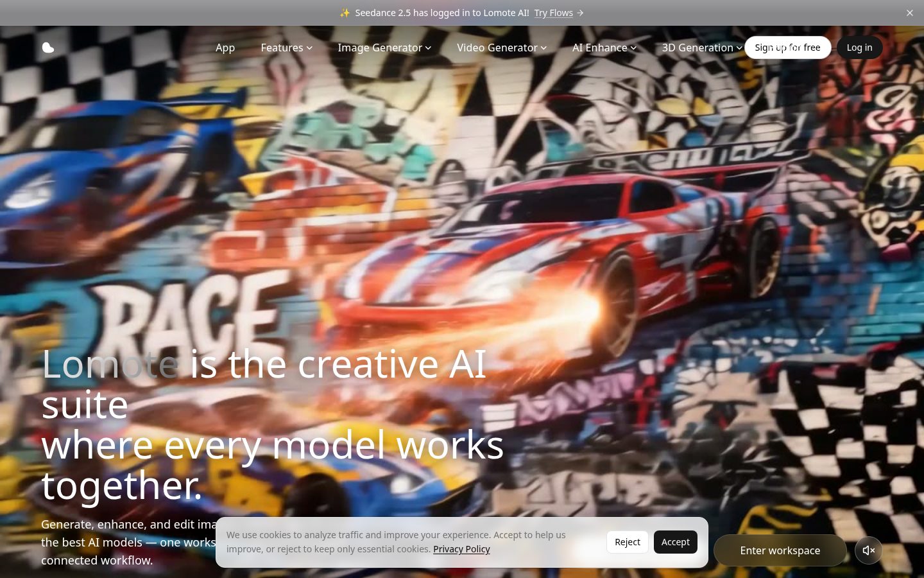Click the sparkle icon in the announcement
This screenshot has height=578, width=924.
[345, 13]
